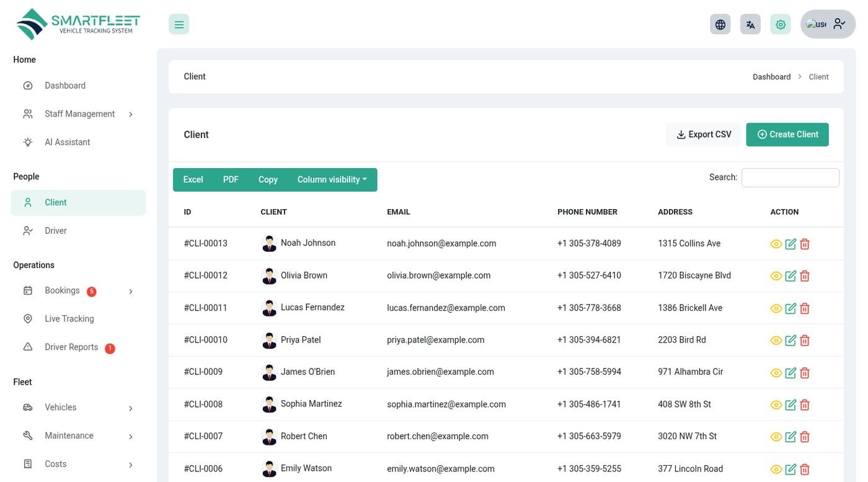868x482 pixels.
Task: Delete client Sophia Martinez
Action: click(805, 405)
